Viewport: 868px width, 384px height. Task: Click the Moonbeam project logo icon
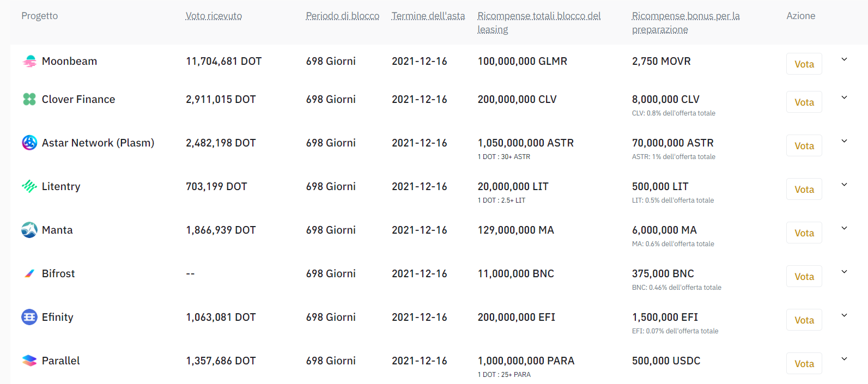(x=29, y=61)
